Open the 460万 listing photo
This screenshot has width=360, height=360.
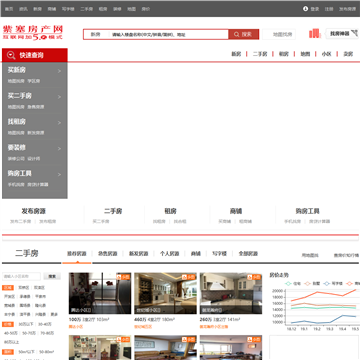165,293
